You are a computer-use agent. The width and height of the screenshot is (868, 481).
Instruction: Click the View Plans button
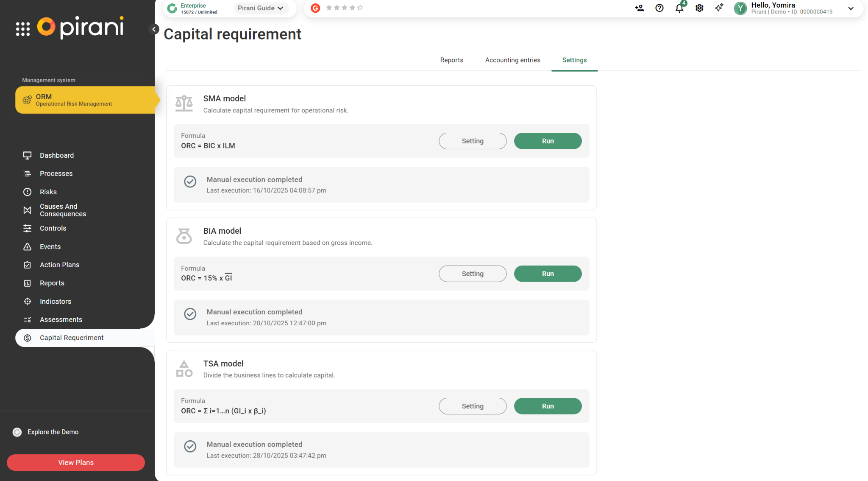click(76, 462)
